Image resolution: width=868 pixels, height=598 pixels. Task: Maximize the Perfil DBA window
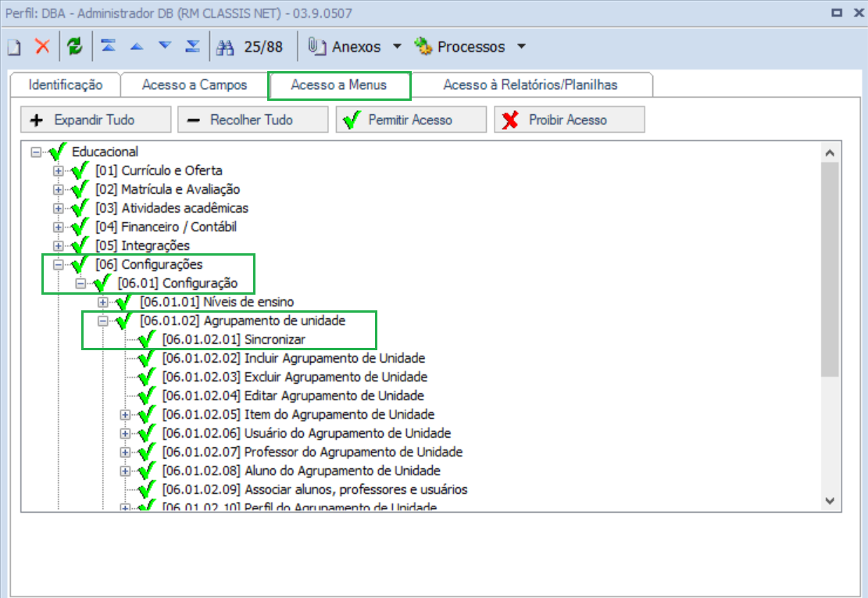pos(837,13)
